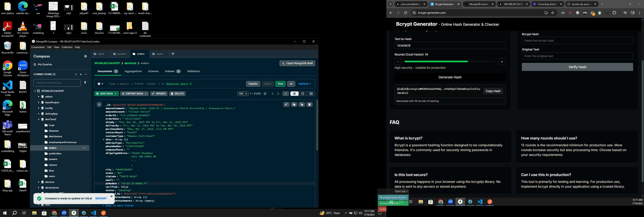This screenshot has height=217, width=644.
Task: Click Generate Hash button
Action: coord(450,77)
